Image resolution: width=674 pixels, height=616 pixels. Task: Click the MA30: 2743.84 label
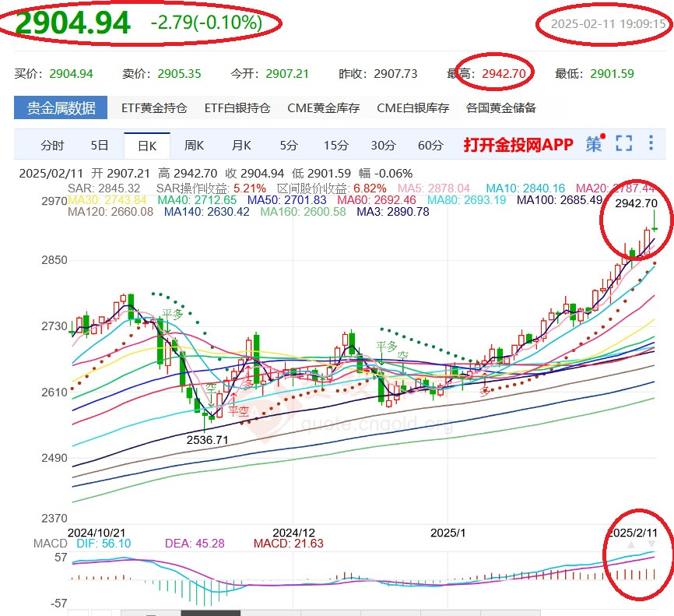(x=107, y=200)
